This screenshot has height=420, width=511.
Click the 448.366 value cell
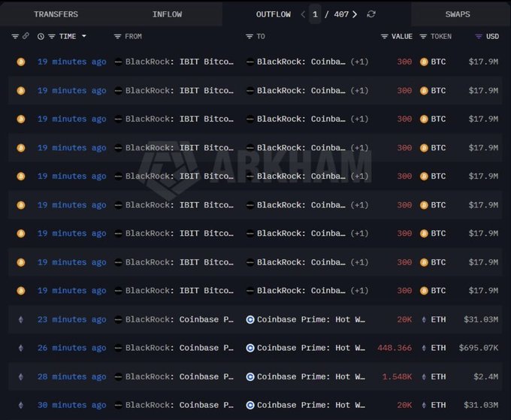point(395,348)
